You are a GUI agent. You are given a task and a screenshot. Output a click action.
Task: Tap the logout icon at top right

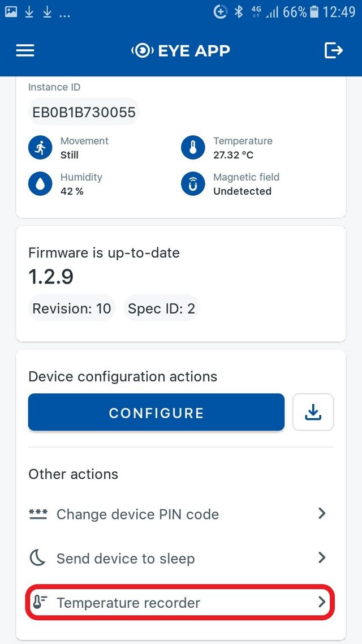click(334, 50)
